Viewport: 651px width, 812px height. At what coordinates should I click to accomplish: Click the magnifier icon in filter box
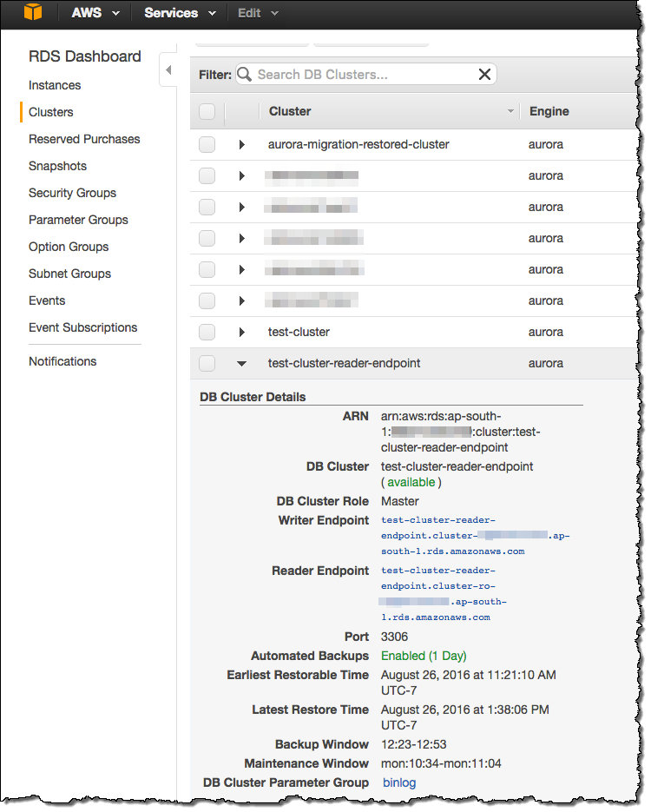click(x=245, y=75)
